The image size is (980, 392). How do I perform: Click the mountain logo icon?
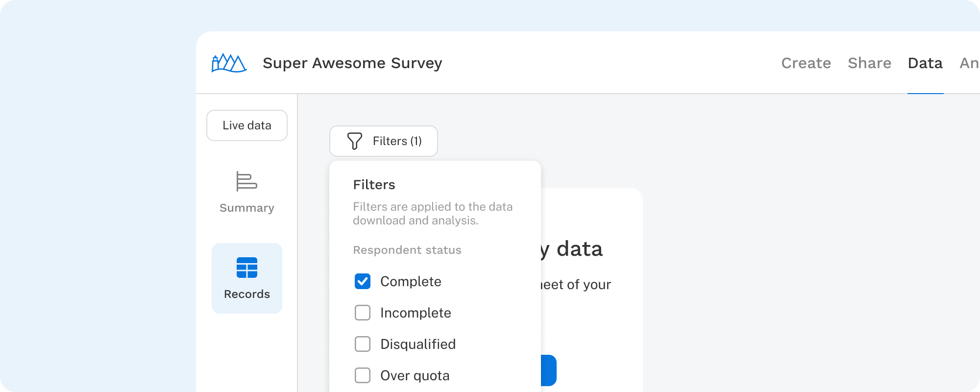pos(229,63)
